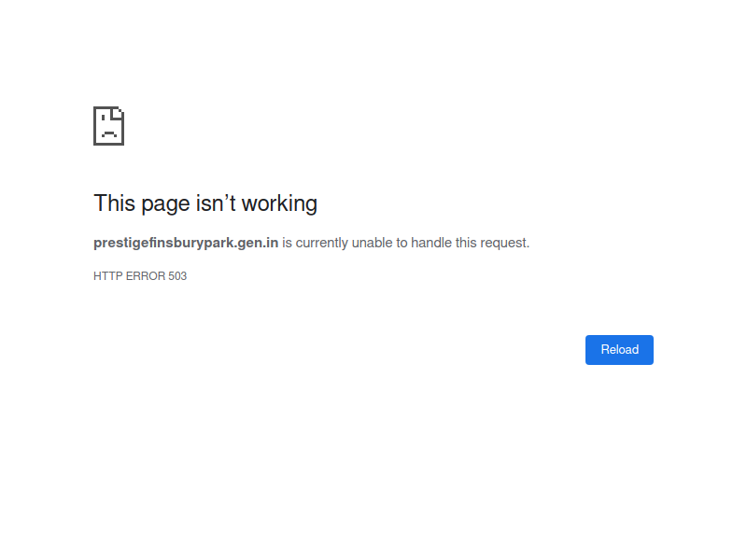Image resolution: width=747 pixels, height=560 pixels.
Task: Click the sad page error icon
Action: point(108,126)
